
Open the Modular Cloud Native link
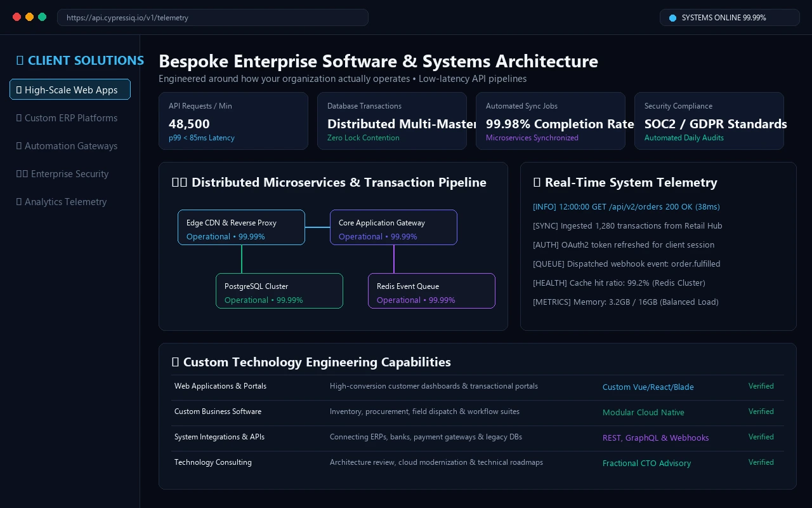[643, 412]
